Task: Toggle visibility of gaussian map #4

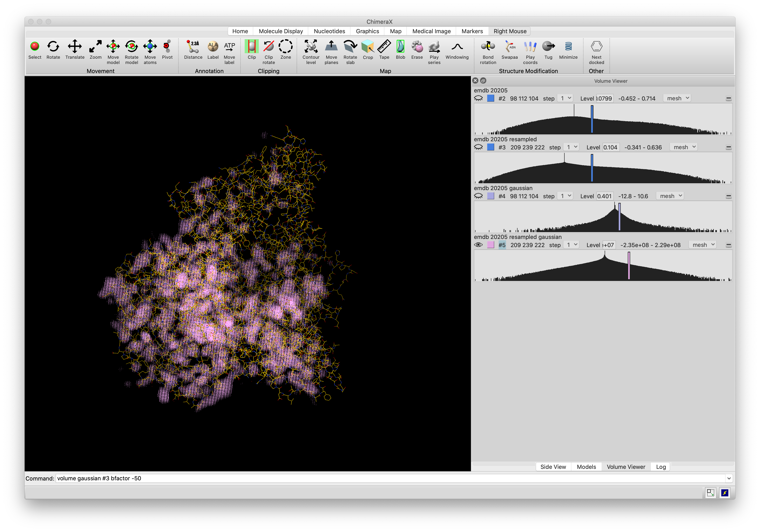Action: [478, 196]
